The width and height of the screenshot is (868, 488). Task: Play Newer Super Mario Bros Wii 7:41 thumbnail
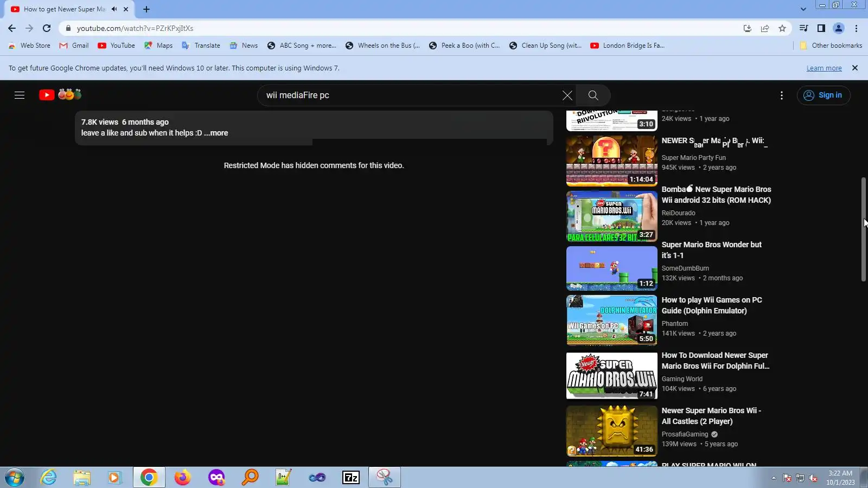pyautogui.click(x=611, y=376)
